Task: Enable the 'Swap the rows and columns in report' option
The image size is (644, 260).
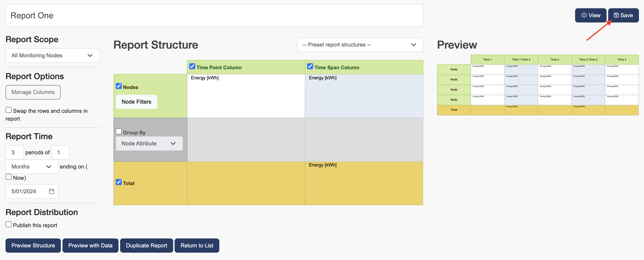Action: [x=8, y=110]
